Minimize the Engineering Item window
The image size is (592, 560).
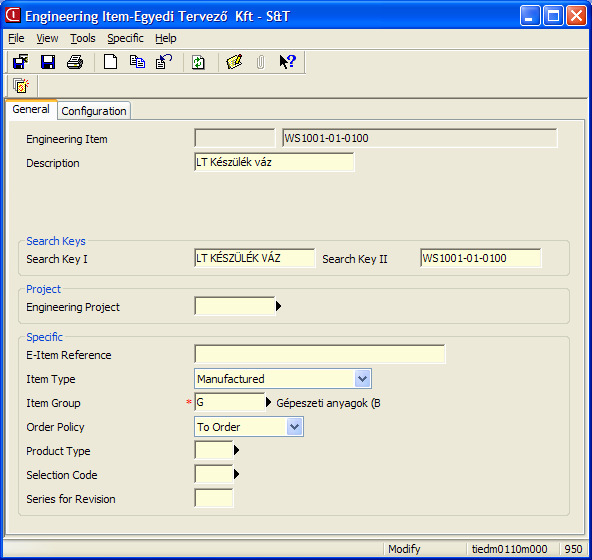pos(530,16)
